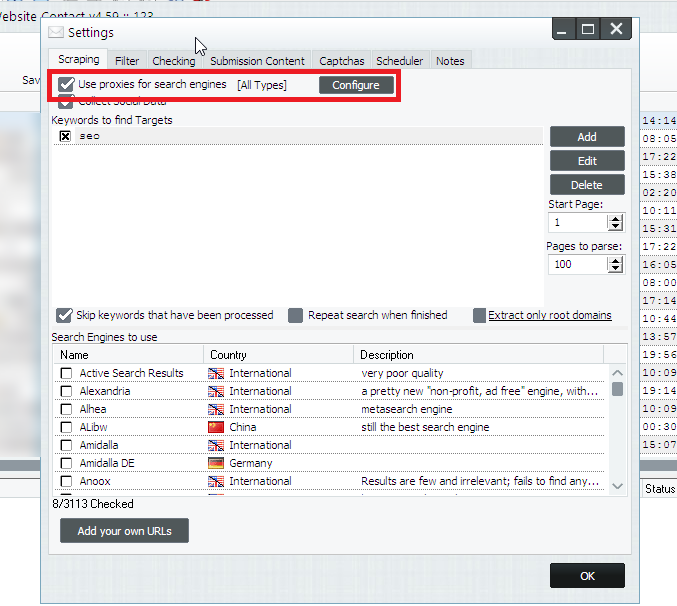Select 'metasearch engine' description text
The width and height of the screenshot is (677, 606).
pos(407,409)
